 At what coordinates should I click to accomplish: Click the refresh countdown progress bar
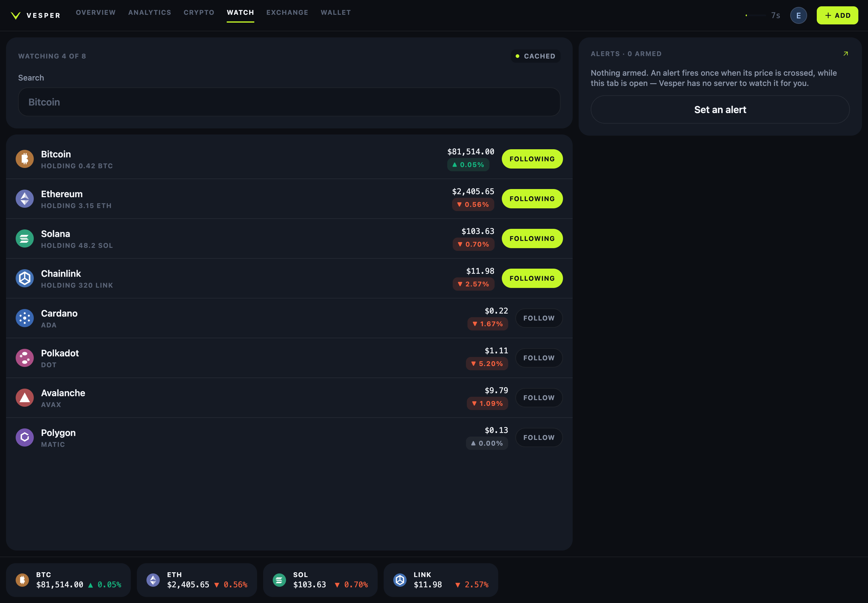tap(756, 15)
